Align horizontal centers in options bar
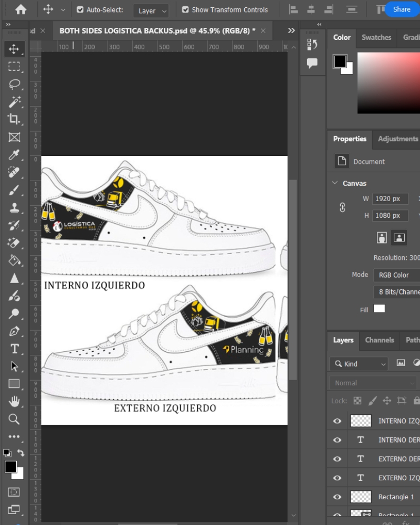The image size is (420, 525). 311,9
